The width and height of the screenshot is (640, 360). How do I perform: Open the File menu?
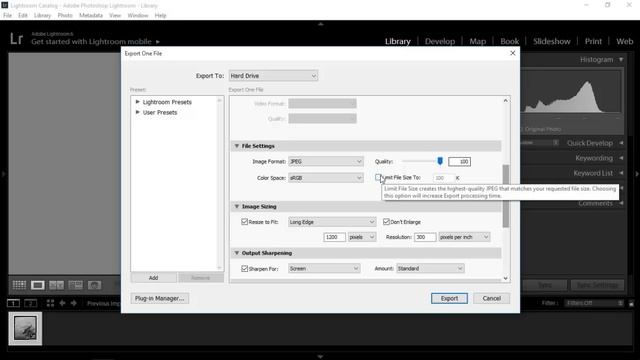coord(7,16)
